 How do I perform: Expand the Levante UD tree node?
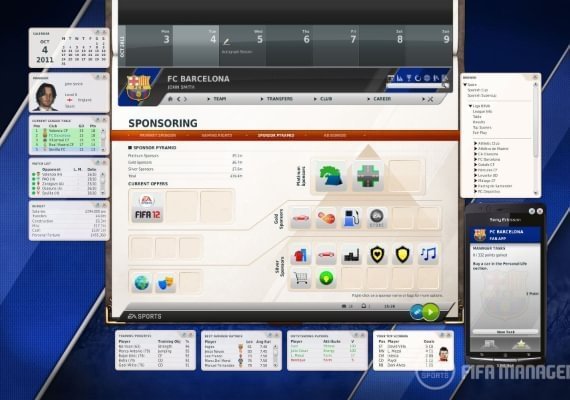[475, 175]
